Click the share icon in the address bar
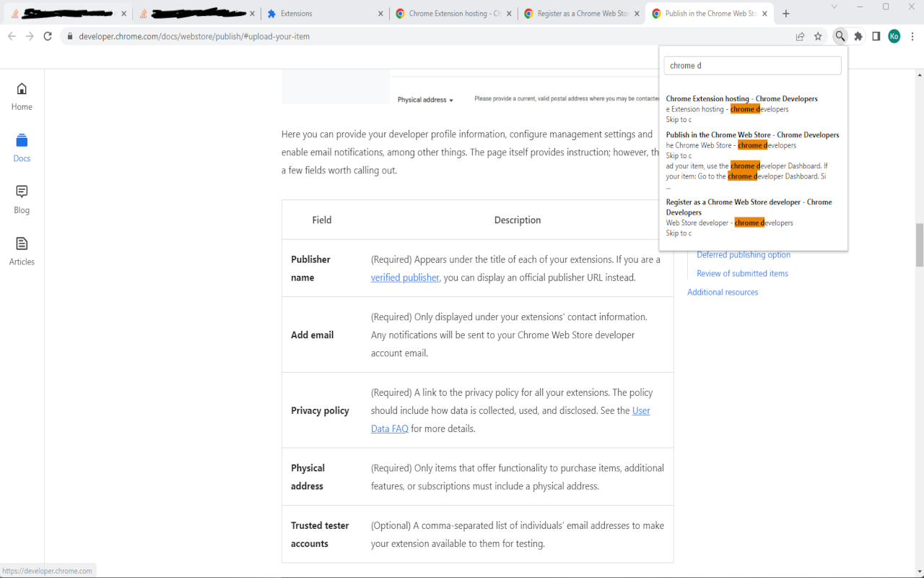The height and width of the screenshot is (578, 924). 800,35
